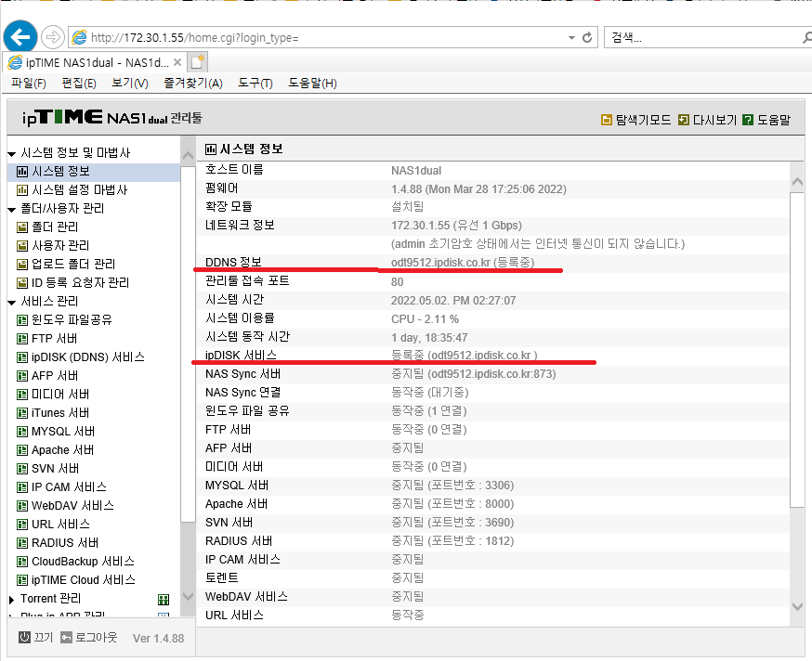Open the 도움말 help icon in header
The image size is (812, 661).
747,120
